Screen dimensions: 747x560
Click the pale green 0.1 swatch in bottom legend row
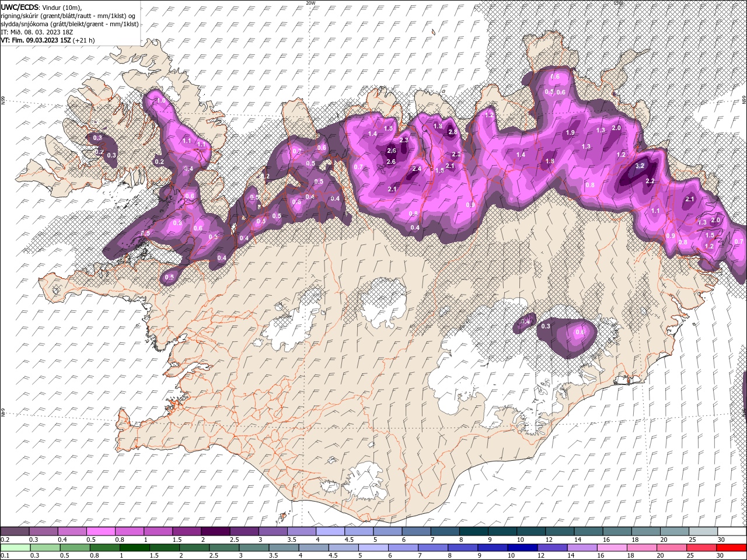15,548
